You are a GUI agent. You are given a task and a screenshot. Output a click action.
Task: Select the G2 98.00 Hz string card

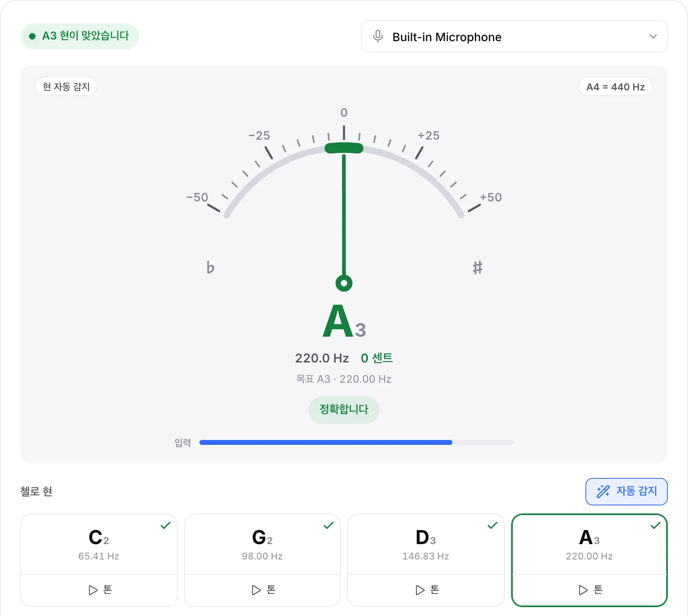[262, 544]
